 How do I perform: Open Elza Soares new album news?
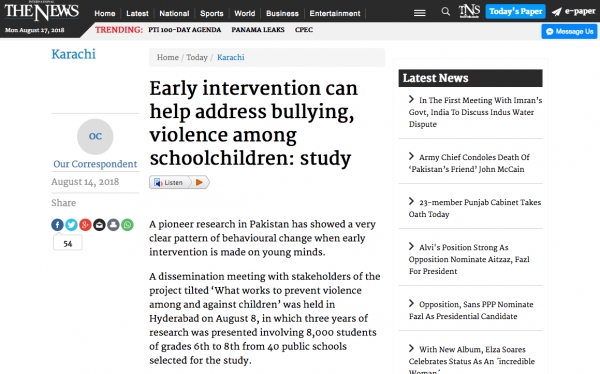click(472, 359)
